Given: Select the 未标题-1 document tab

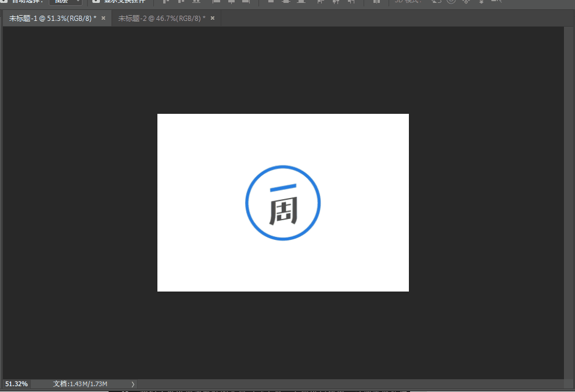Looking at the screenshot, I should pyautogui.click(x=52, y=19).
